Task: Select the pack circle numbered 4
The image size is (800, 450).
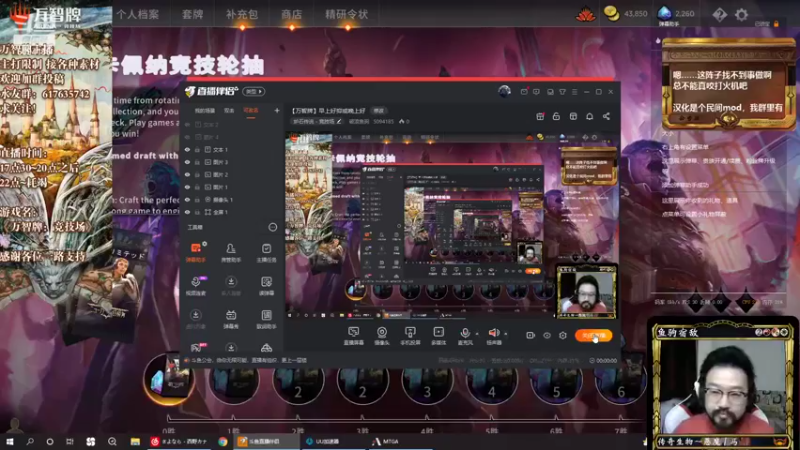Action: (491, 381)
